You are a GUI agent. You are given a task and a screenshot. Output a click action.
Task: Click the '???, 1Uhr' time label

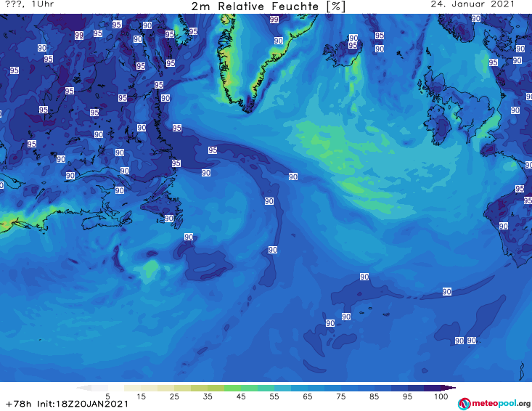29,4
